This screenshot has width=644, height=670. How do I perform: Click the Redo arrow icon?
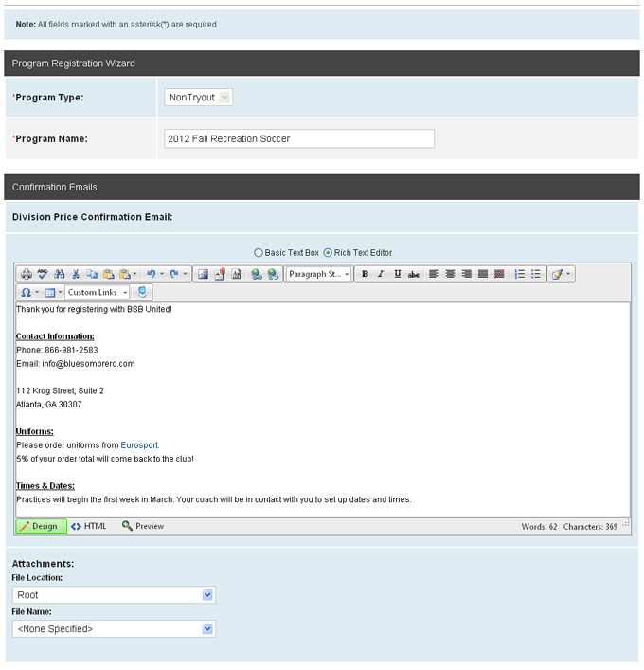tap(174, 274)
